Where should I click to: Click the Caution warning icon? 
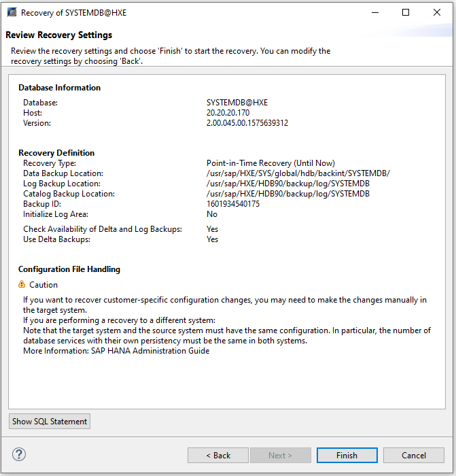(x=22, y=284)
